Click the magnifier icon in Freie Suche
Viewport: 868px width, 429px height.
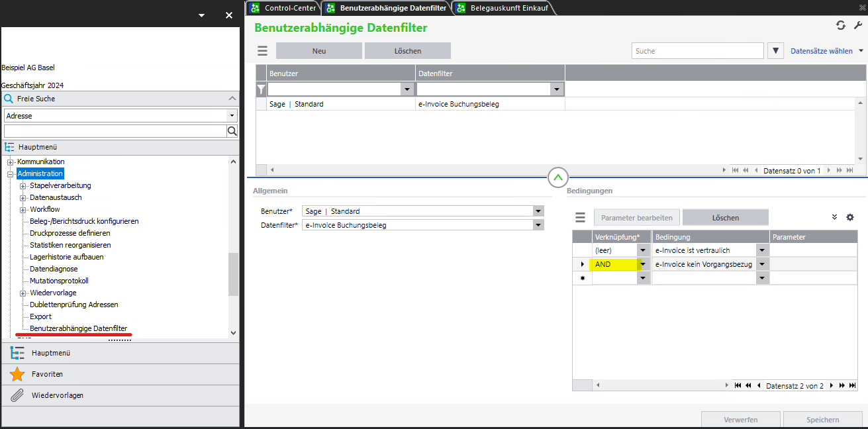point(232,131)
